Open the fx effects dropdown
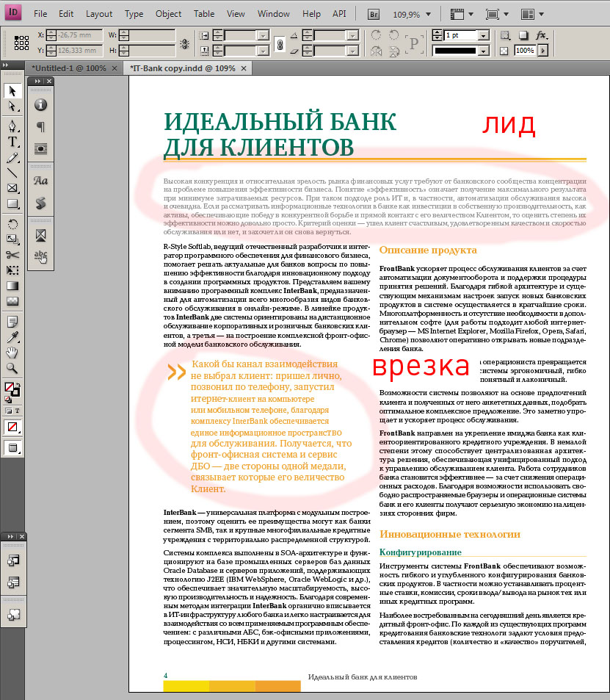 click(541, 35)
